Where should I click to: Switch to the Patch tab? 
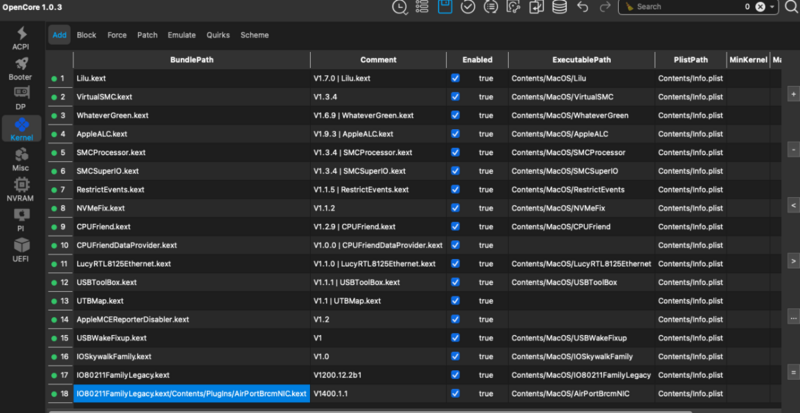[x=147, y=35]
